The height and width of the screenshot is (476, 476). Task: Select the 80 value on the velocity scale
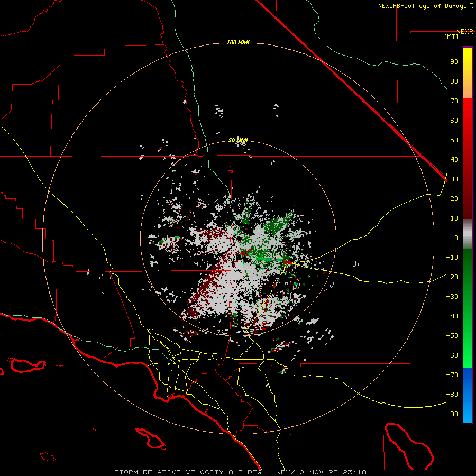pos(454,81)
